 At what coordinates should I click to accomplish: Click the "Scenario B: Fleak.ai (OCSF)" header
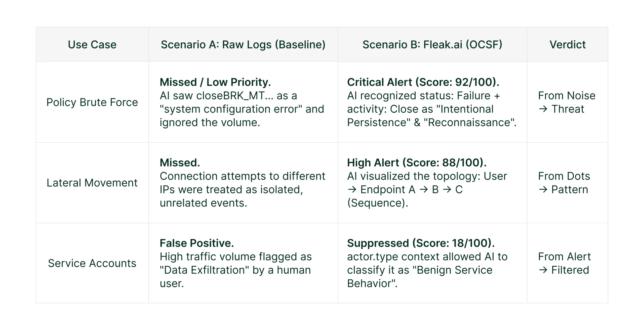coord(432,45)
